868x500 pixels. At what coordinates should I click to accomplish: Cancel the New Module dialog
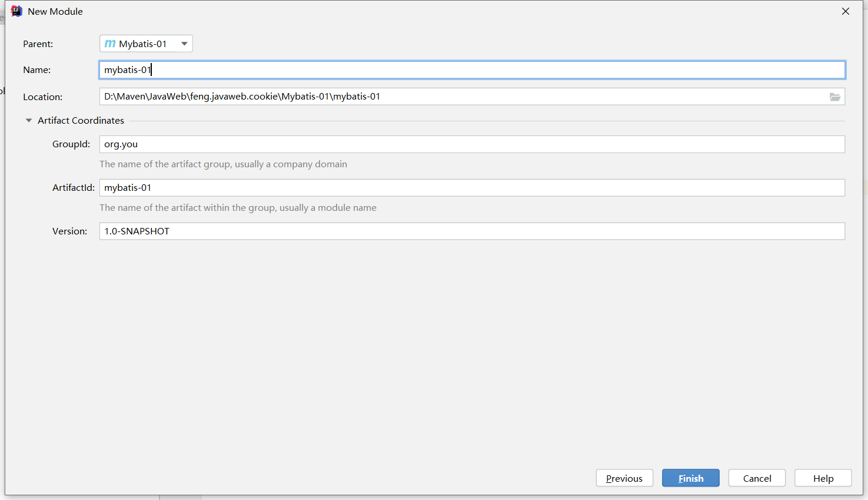(757, 478)
